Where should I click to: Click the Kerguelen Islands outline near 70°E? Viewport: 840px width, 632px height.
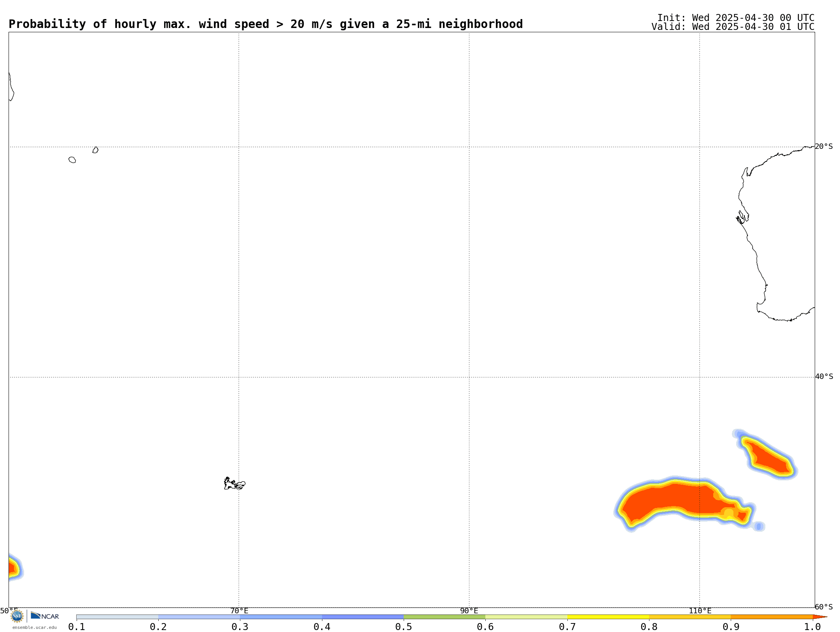pos(234,484)
